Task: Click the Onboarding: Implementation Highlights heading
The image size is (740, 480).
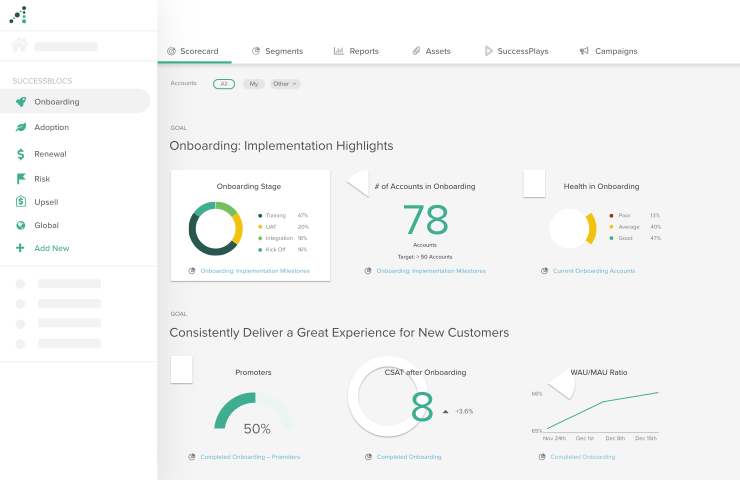Action: click(x=281, y=146)
